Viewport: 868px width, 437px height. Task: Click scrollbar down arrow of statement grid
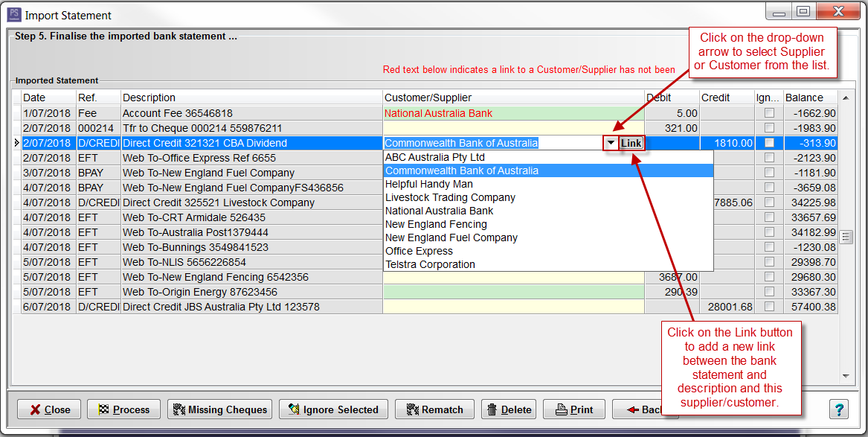(846, 376)
